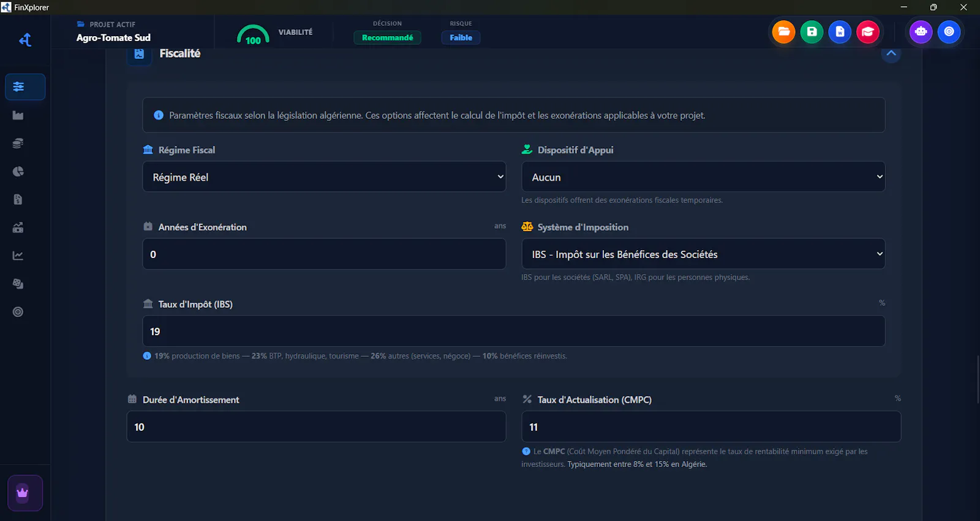Click the vertical scrollbar thumb

(978, 379)
